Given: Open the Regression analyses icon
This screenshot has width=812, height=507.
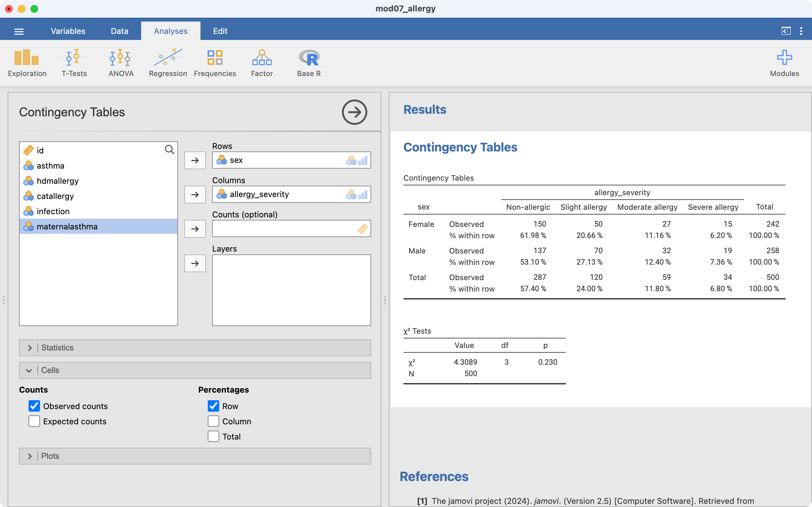Looking at the screenshot, I should click(x=168, y=63).
